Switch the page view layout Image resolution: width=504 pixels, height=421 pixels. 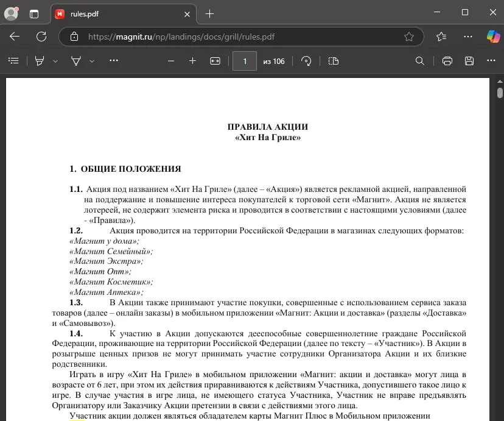point(334,61)
